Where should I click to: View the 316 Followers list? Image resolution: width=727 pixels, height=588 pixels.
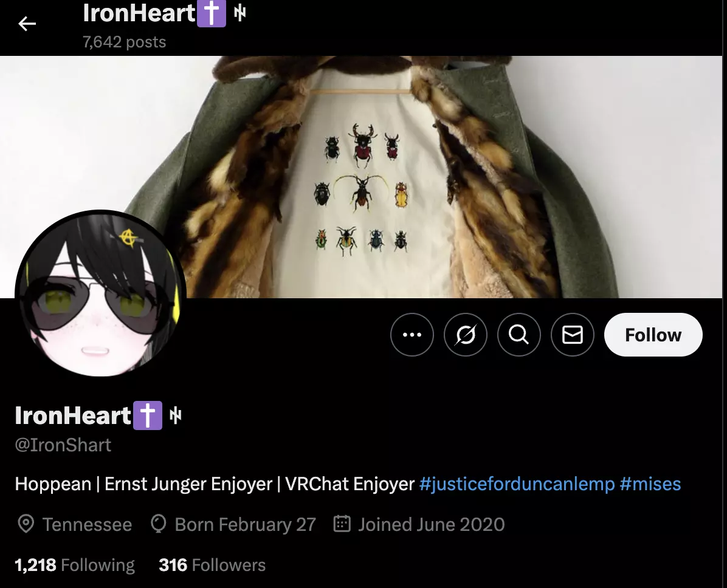click(x=212, y=565)
